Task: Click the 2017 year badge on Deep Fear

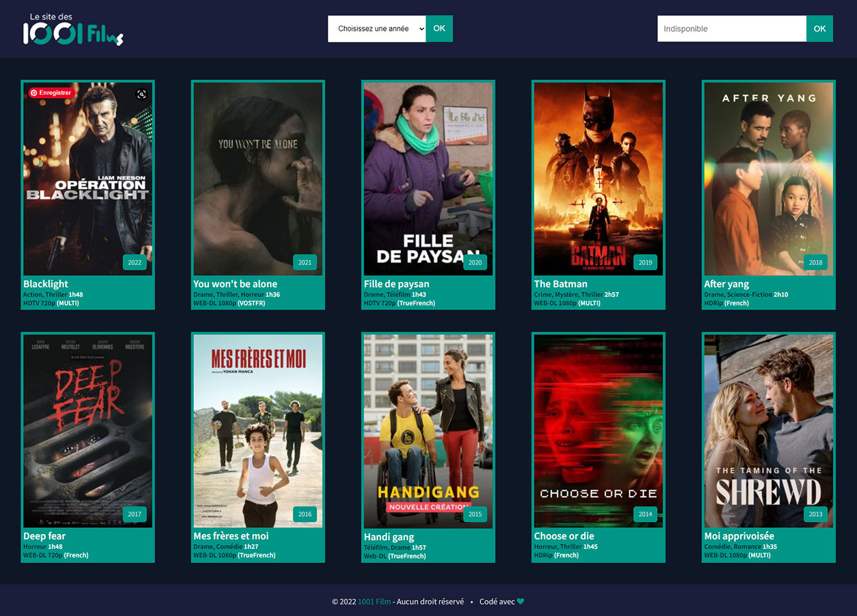Action: pos(135,514)
